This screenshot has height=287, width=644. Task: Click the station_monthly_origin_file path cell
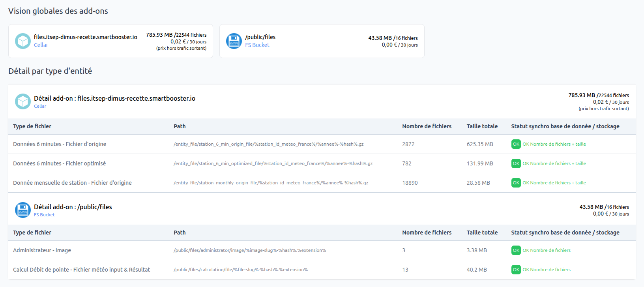click(x=271, y=183)
